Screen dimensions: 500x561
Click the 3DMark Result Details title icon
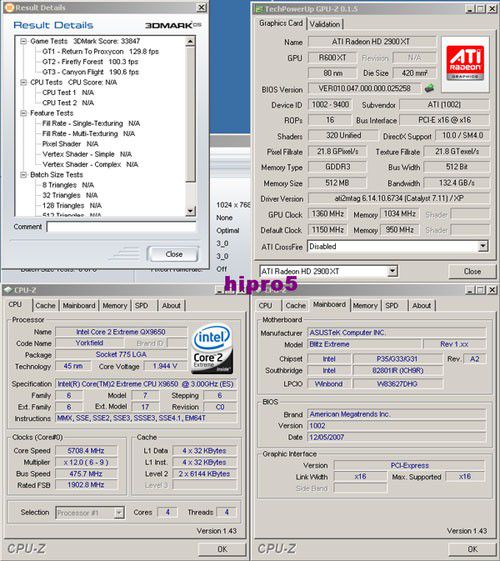point(9,8)
